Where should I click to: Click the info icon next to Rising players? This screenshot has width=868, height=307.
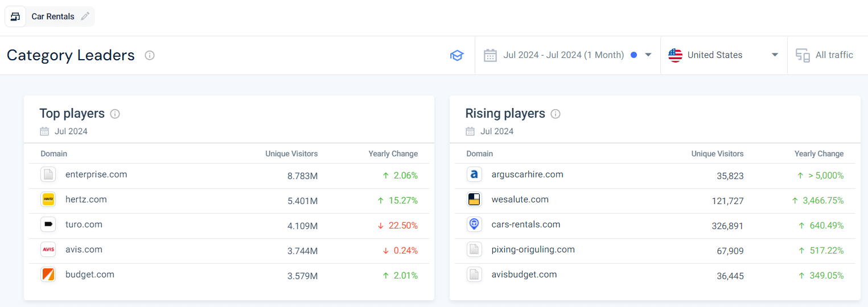pos(556,114)
